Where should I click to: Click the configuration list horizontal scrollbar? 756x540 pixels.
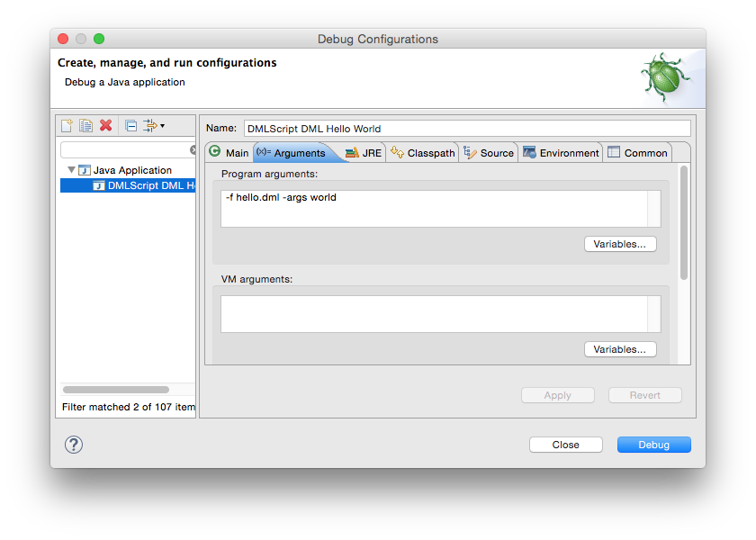coord(116,390)
